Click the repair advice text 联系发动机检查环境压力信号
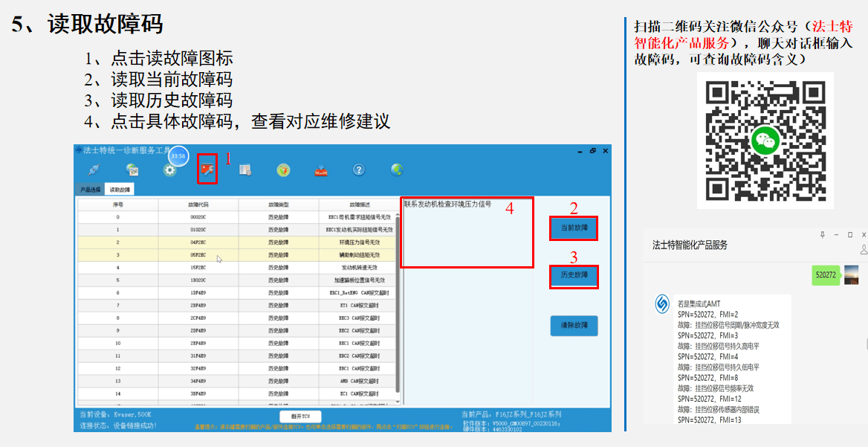Image resolution: width=868 pixels, height=447 pixels. click(447, 204)
